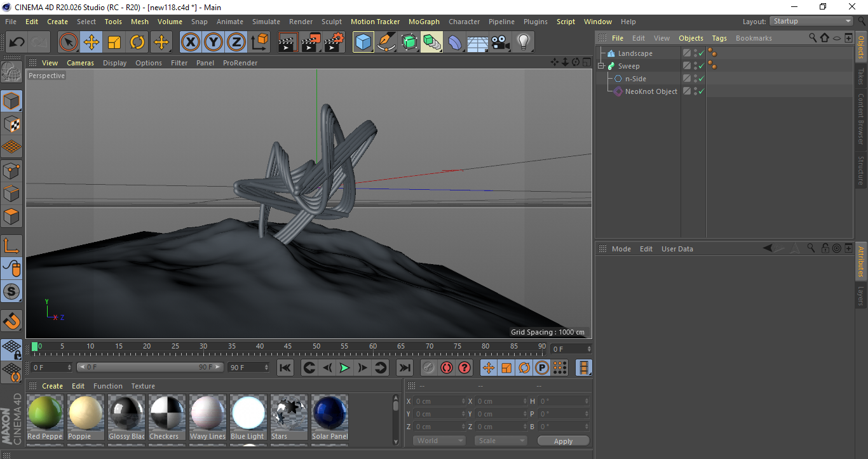This screenshot has height=459, width=868.
Task: Click Make Editable icon in left palette
Action: tap(11, 72)
